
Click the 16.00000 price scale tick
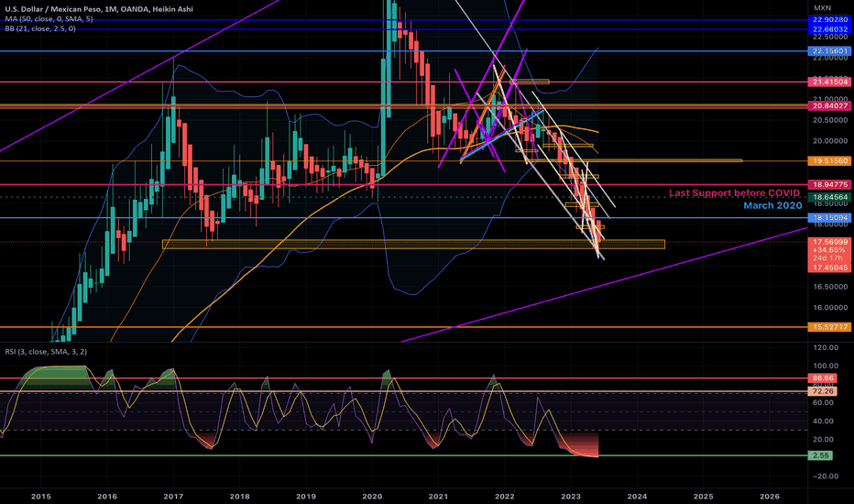pyautogui.click(x=830, y=307)
